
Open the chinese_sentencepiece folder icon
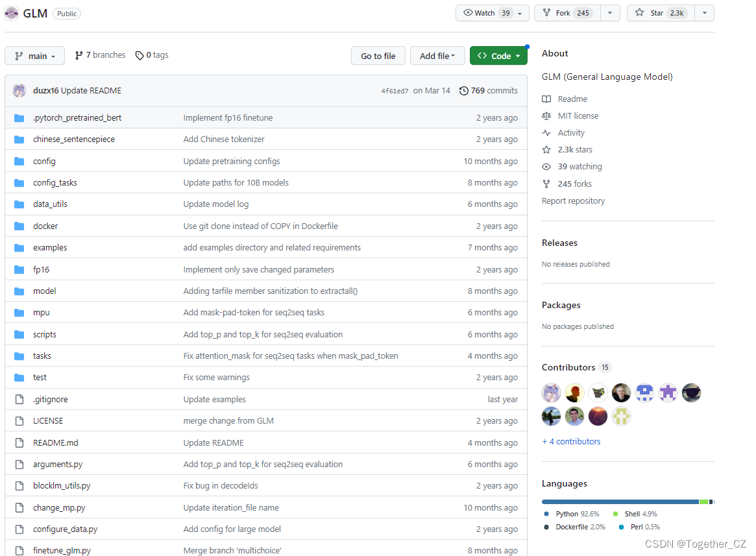coord(19,139)
